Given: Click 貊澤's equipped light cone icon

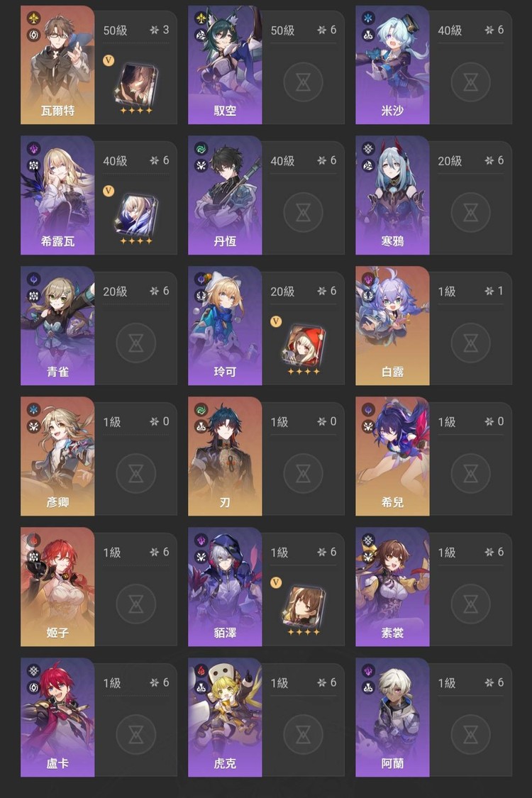Looking at the screenshot, I should coord(303,606).
